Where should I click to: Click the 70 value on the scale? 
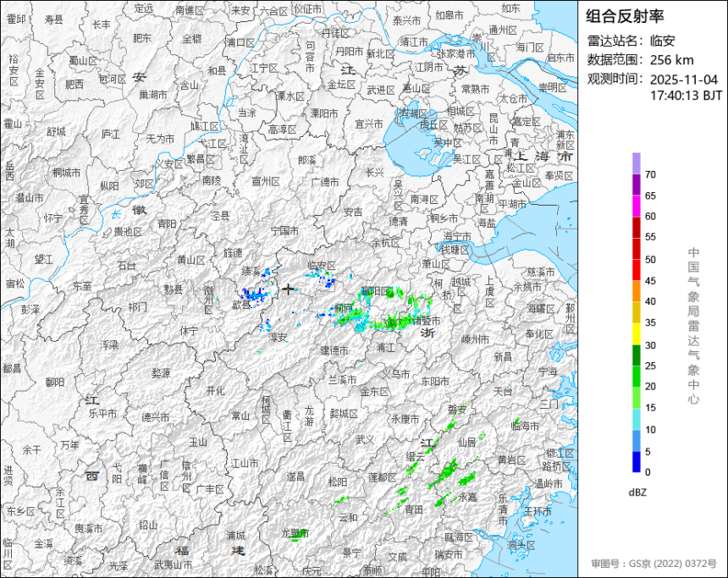click(650, 174)
